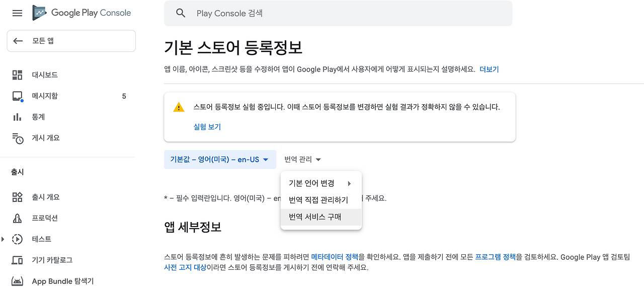This screenshot has height=288, width=644.
Task: Click the 테스트 play-circle icon
Action: click(x=17, y=239)
